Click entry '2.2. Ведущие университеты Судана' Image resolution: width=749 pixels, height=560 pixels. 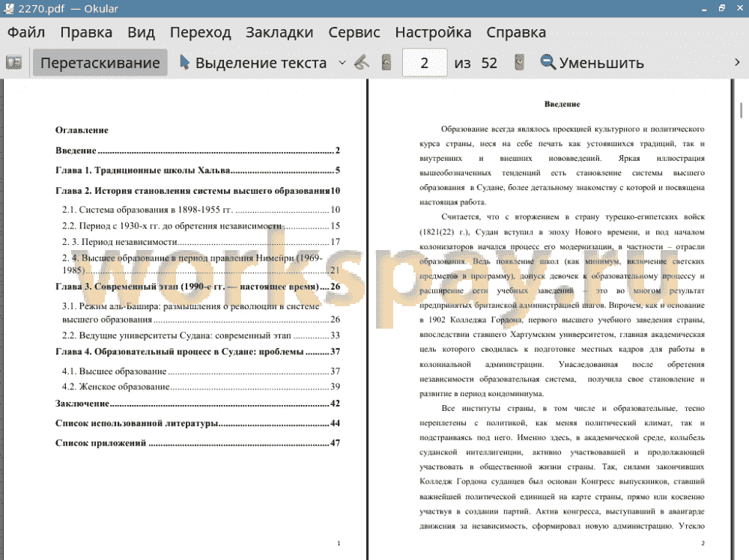click(x=201, y=335)
